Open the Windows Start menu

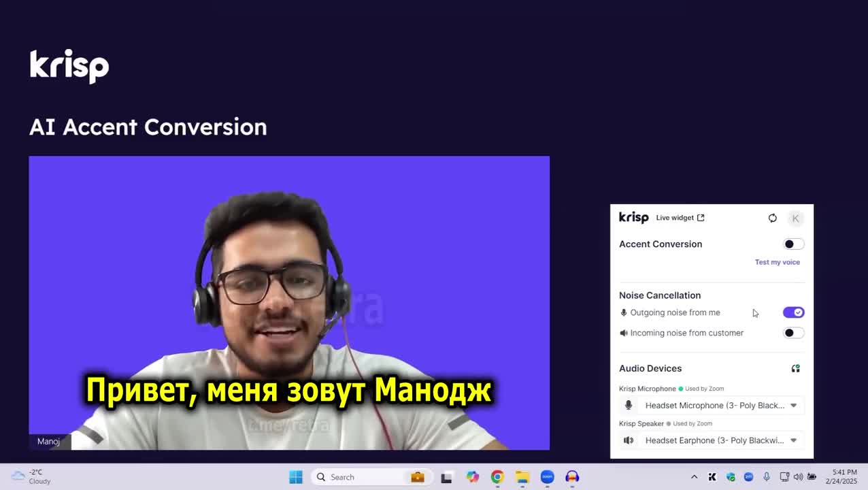pyautogui.click(x=296, y=477)
